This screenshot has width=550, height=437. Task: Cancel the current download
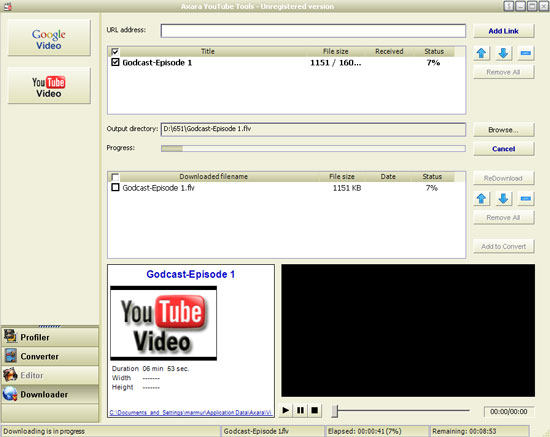click(503, 149)
